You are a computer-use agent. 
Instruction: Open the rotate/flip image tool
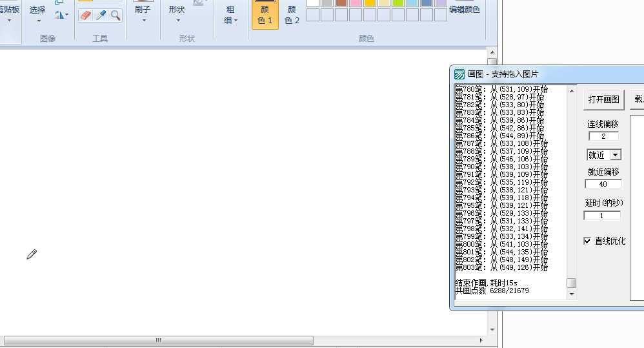click(61, 15)
